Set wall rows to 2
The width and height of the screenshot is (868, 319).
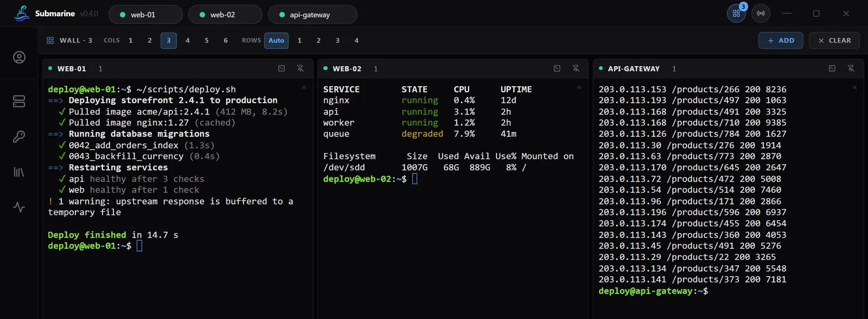(318, 41)
